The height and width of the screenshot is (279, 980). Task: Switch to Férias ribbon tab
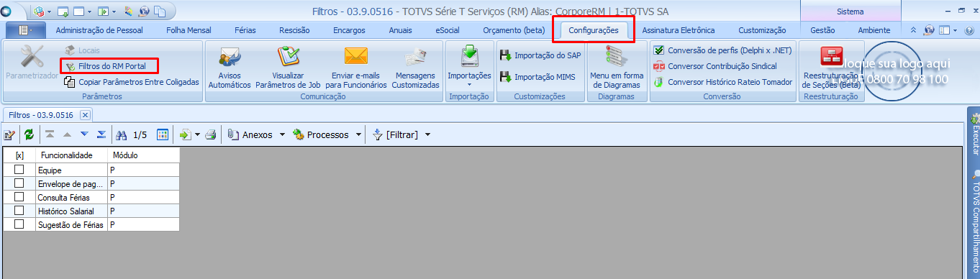point(245,30)
